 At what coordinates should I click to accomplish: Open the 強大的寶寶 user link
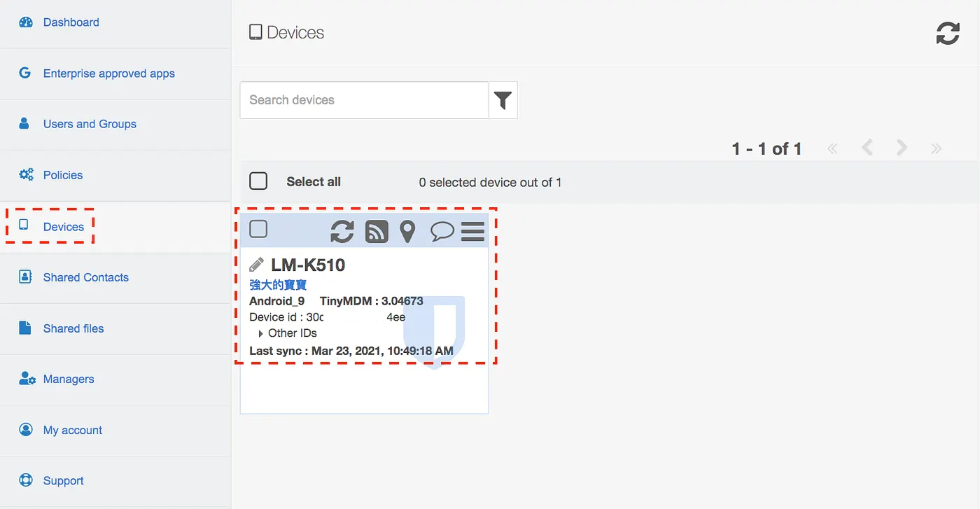tap(278, 285)
